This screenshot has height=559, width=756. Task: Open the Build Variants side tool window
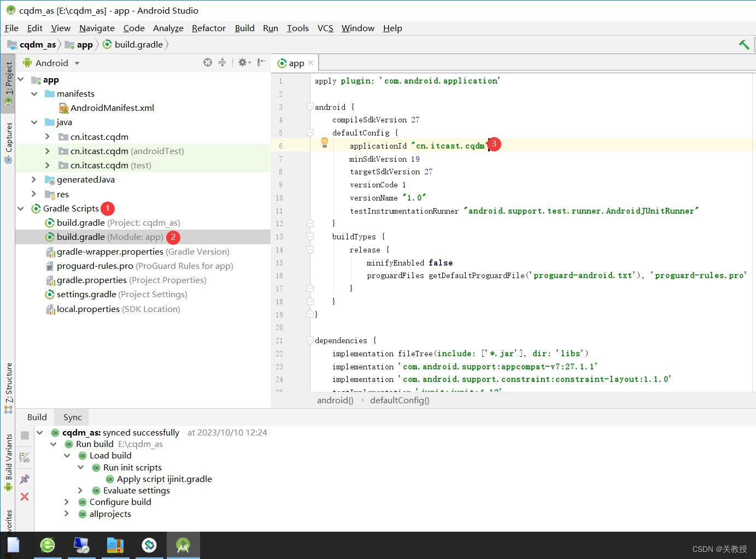[x=8, y=462]
